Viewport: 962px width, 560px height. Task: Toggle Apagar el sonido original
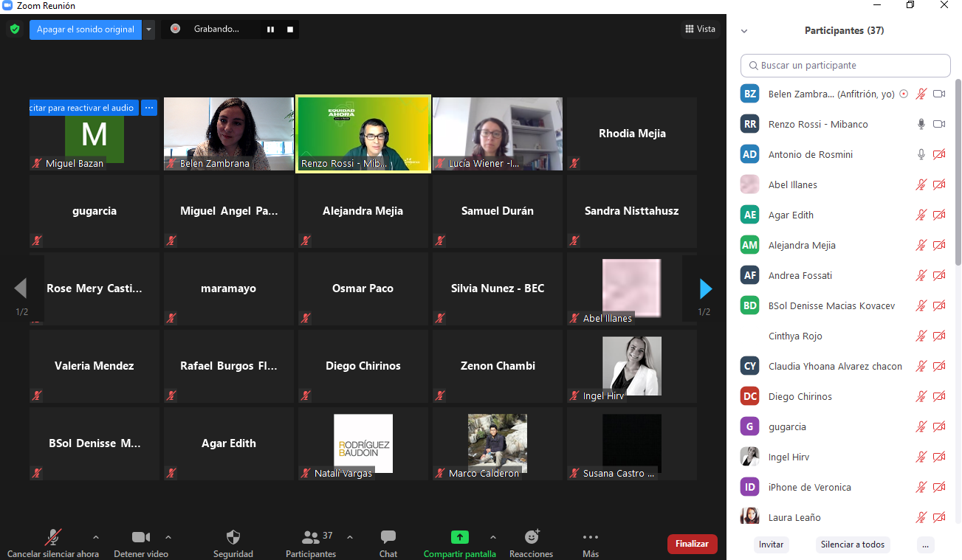(x=86, y=30)
